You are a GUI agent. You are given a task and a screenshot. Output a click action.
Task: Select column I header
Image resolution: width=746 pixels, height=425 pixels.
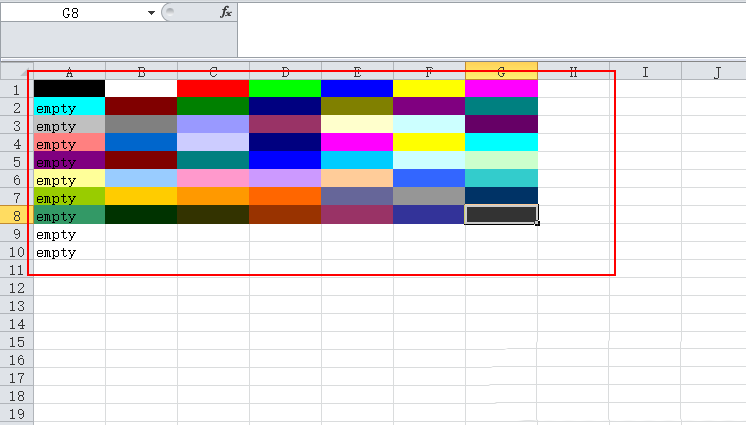pyautogui.click(x=645, y=72)
